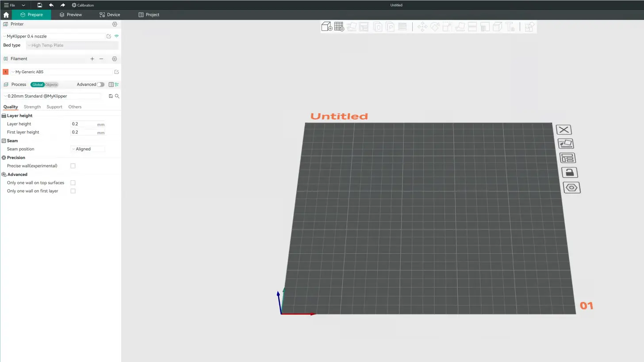Enable Only one wall on first layer
Image resolution: width=644 pixels, height=362 pixels.
[x=73, y=191]
